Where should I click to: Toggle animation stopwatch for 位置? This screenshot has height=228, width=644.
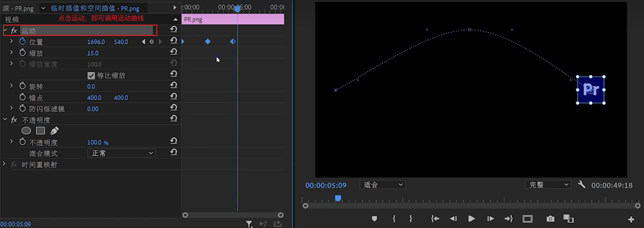pyautogui.click(x=22, y=42)
